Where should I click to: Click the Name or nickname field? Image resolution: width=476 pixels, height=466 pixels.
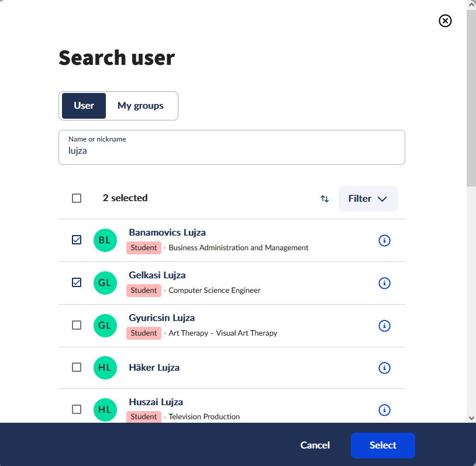(232, 147)
